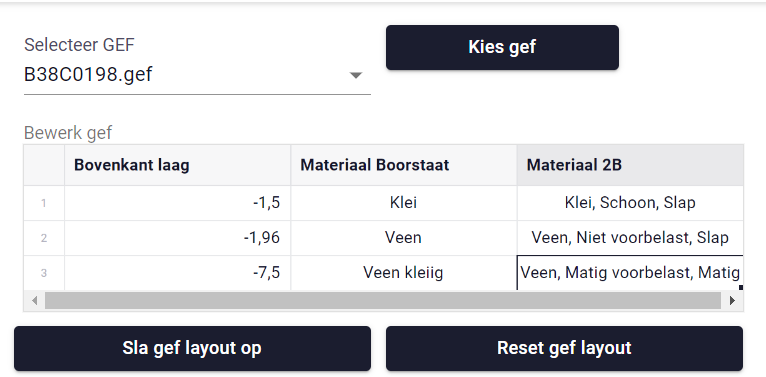Click the Reset gef layout button
766x377 pixels.
(564, 348)
